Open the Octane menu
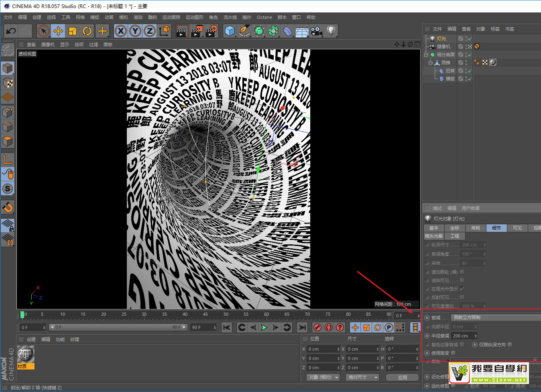Viewport: 541px width, 392px height. point(264,17)
